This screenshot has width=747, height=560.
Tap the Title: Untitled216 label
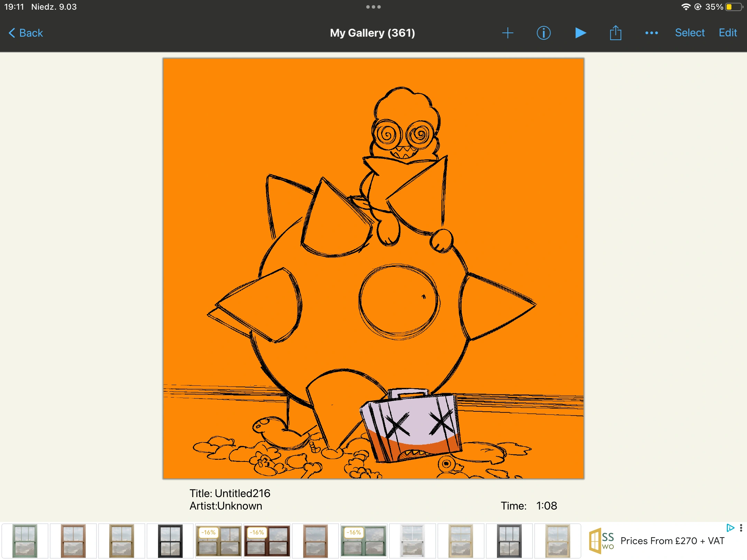pos(230,493)
